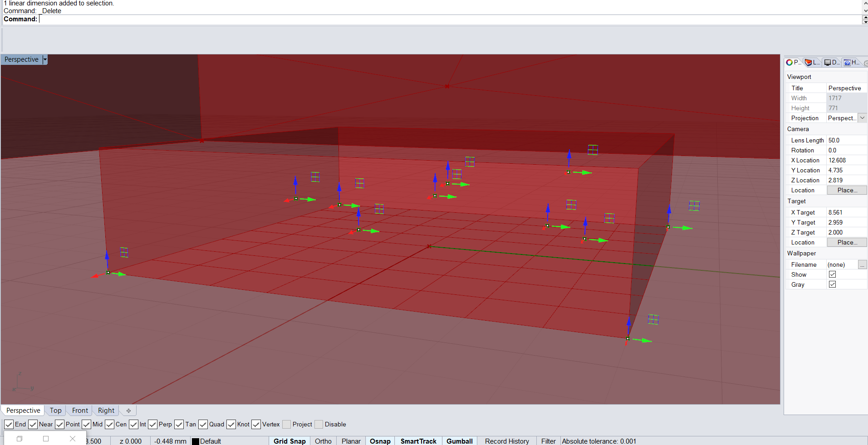Toggle the Knot osnap checkbox

tap(231, 425)
